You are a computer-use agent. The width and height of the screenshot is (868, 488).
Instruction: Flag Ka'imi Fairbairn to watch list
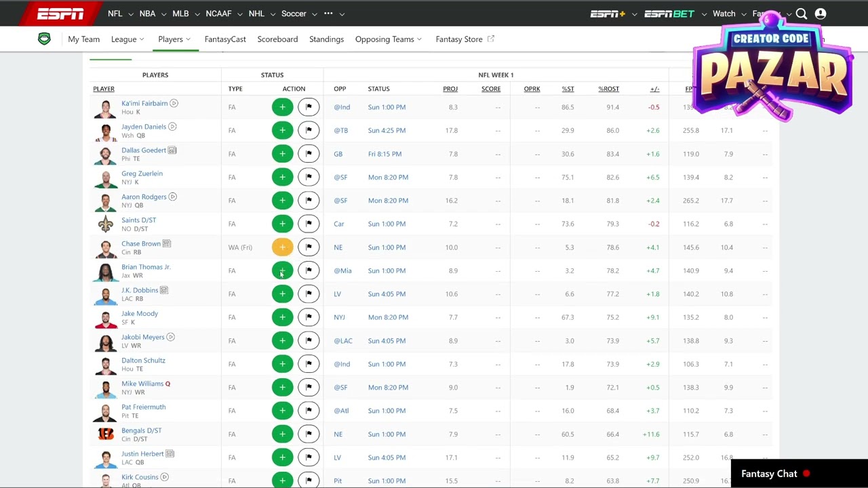309,107
